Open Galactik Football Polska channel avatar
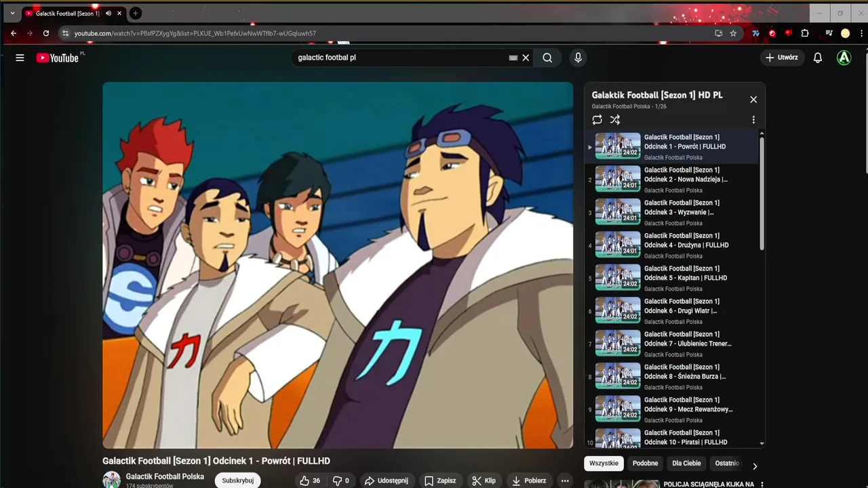The height and width of the screenshot is (488, 868). tap(111, 480)
